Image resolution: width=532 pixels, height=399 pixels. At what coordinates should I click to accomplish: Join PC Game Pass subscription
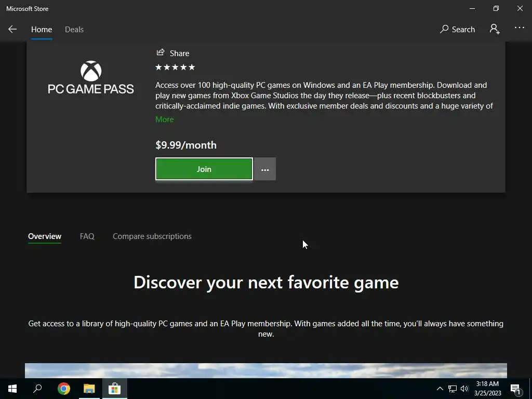click(204, 169)
